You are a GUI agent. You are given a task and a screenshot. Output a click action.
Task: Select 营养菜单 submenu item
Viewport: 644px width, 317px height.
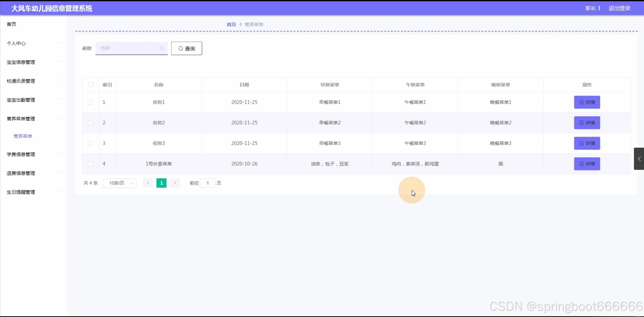23,136
